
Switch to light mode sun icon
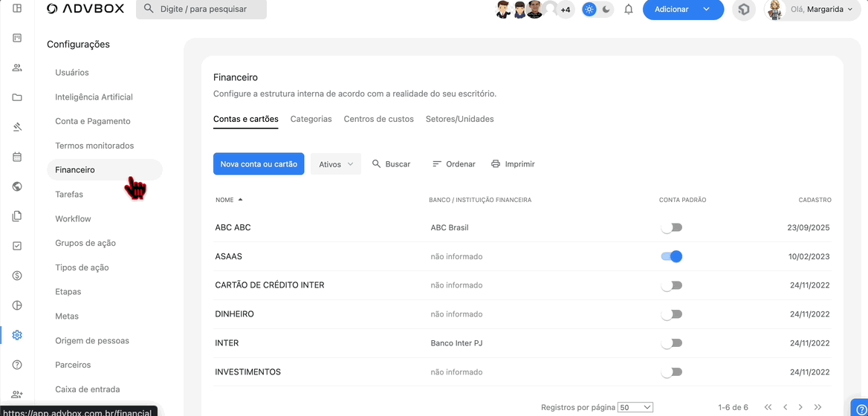point(589,10)
